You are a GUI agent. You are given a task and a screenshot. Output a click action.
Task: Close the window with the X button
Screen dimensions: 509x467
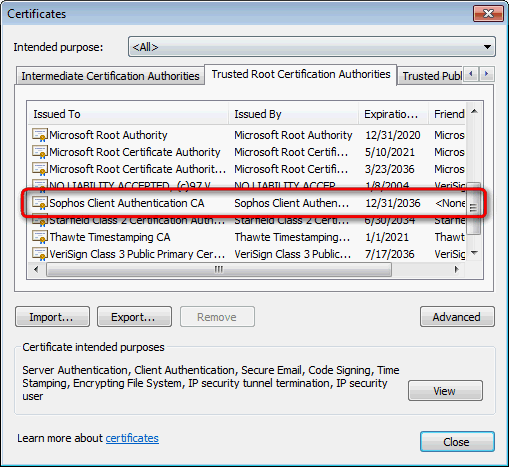tap(488, 14)
